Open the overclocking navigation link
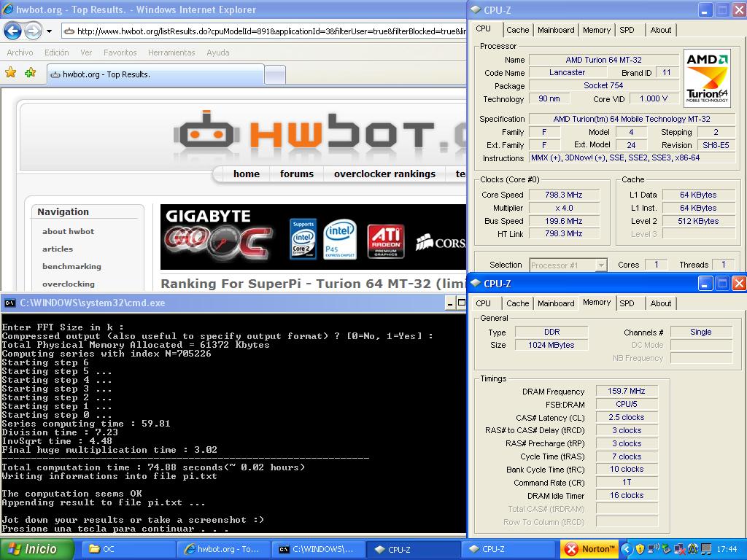 coord(68,284)
